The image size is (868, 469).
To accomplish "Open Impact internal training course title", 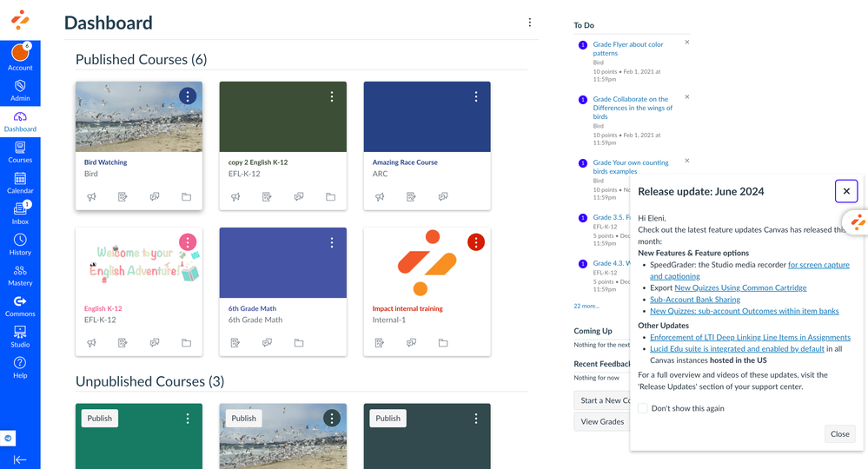I will point(407,308).
